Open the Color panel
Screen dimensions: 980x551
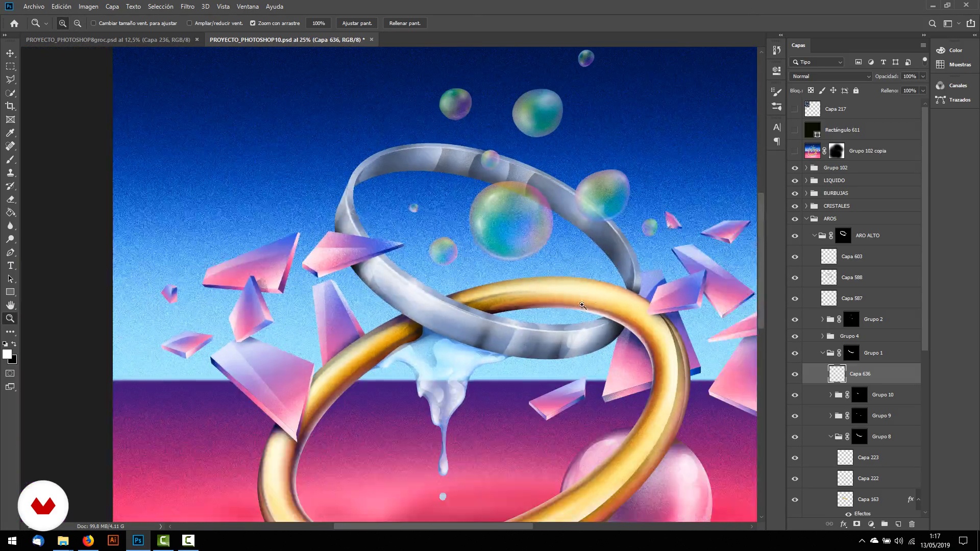[955, 50]
